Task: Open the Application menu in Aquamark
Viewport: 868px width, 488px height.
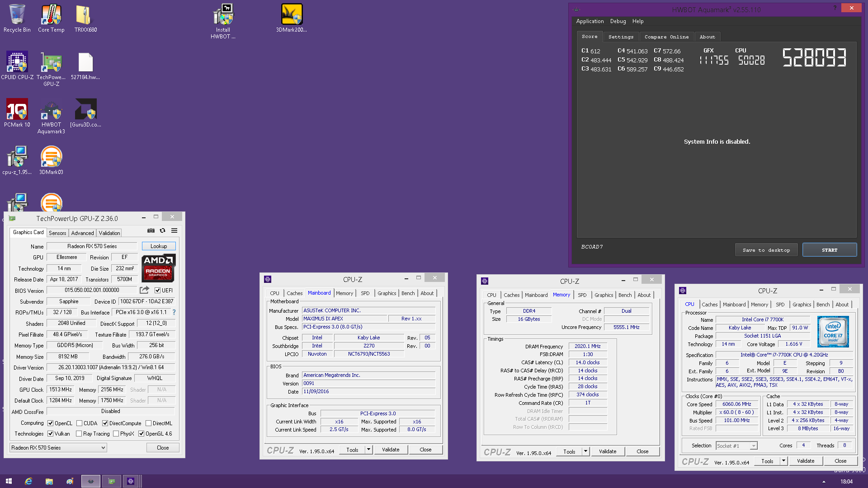Action: pyautogui.click(x=590, y=21)
